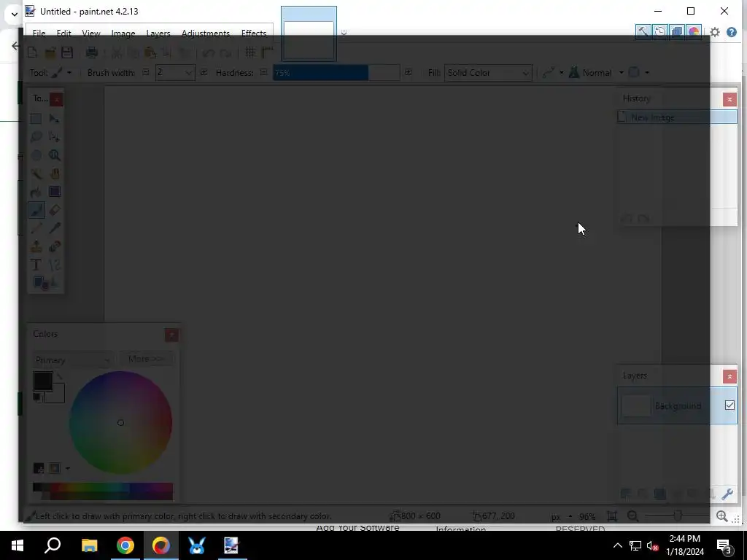Toggle the Layers window button
This screenshot has height=560, width=747.
coord(676,32)
